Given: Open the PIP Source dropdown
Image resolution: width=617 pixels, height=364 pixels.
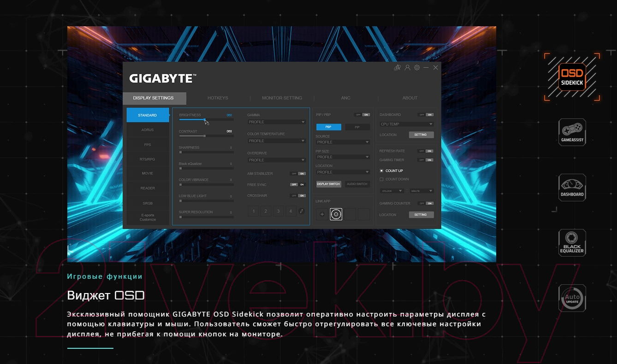Looking at the screenshot, I should coord(343,142).
